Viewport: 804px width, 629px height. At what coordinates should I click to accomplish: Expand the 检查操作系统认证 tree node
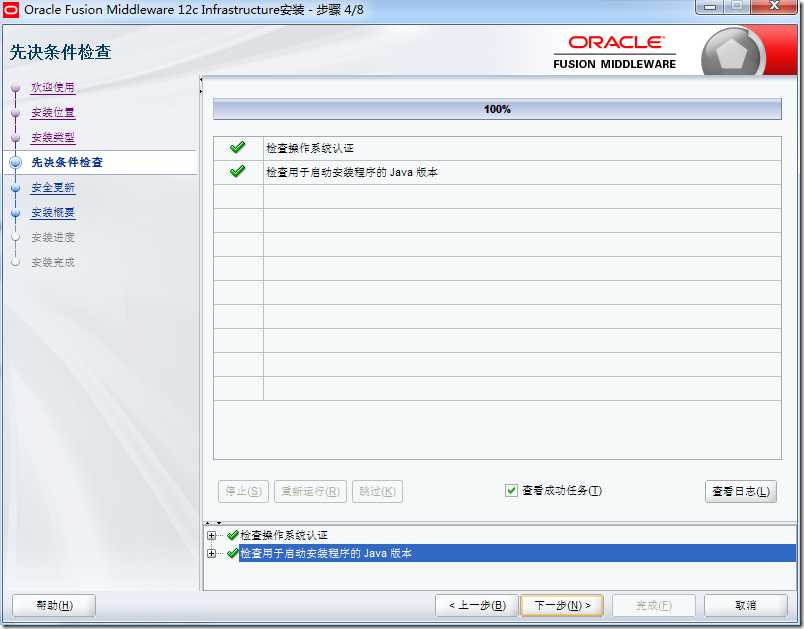click(x=211, y=535)
